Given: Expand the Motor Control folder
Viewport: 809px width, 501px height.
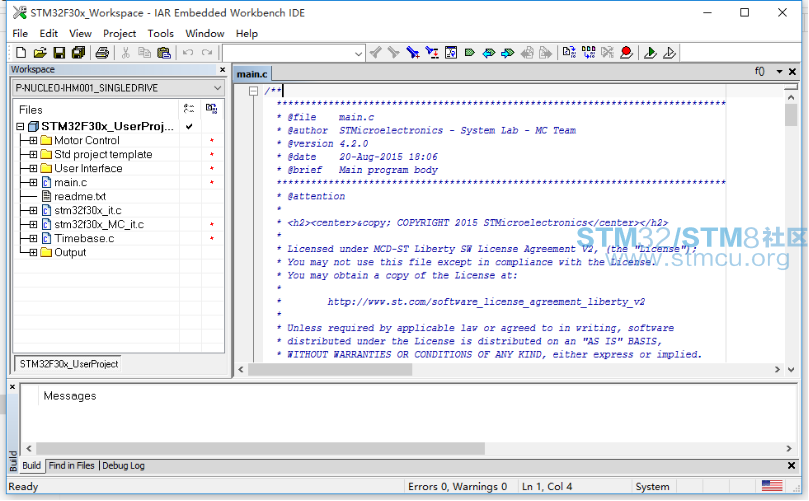Looking at the screenshot, I should click(x=33, y=141).
